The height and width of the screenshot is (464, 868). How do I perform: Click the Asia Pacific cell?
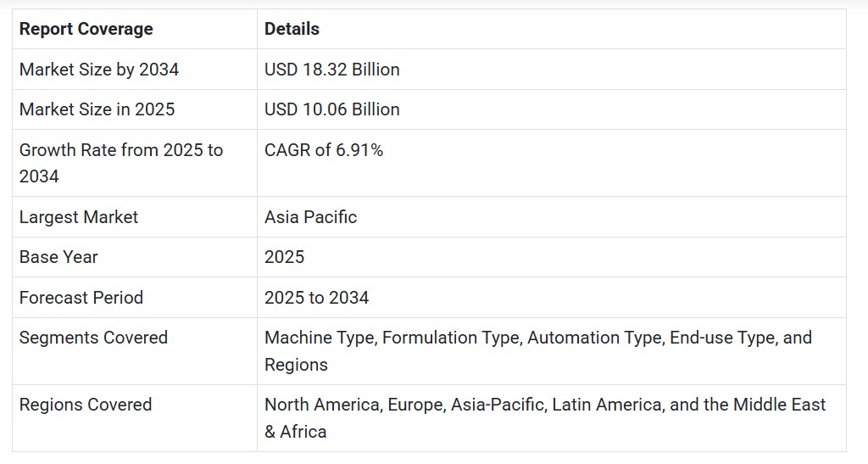[x=310, y=217]
